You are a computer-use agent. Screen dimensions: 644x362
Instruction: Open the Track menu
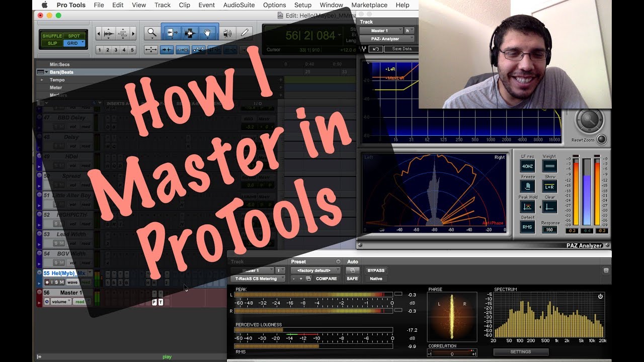point(163,5)
